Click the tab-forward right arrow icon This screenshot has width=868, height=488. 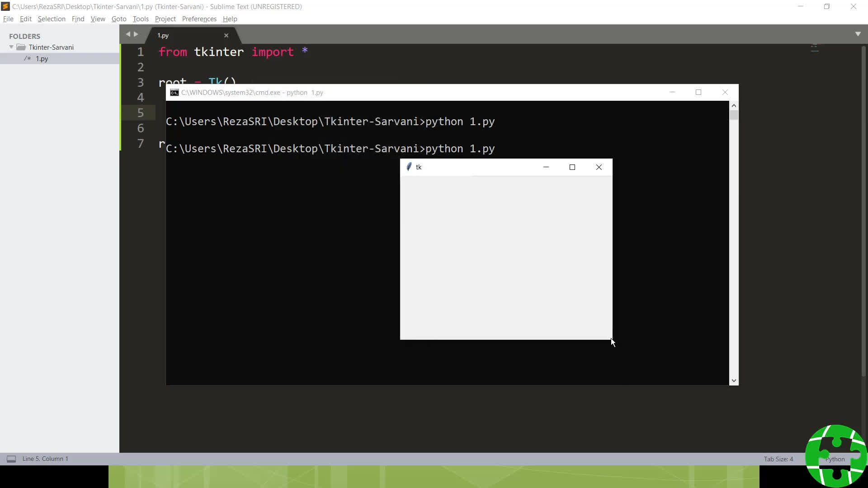coord(136,34)
